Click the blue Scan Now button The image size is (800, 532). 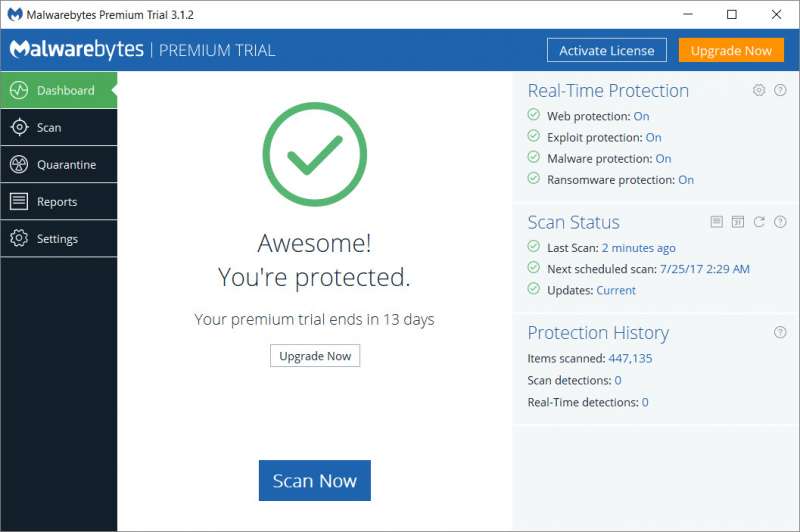pyautogui.click(x=315, y=480)
